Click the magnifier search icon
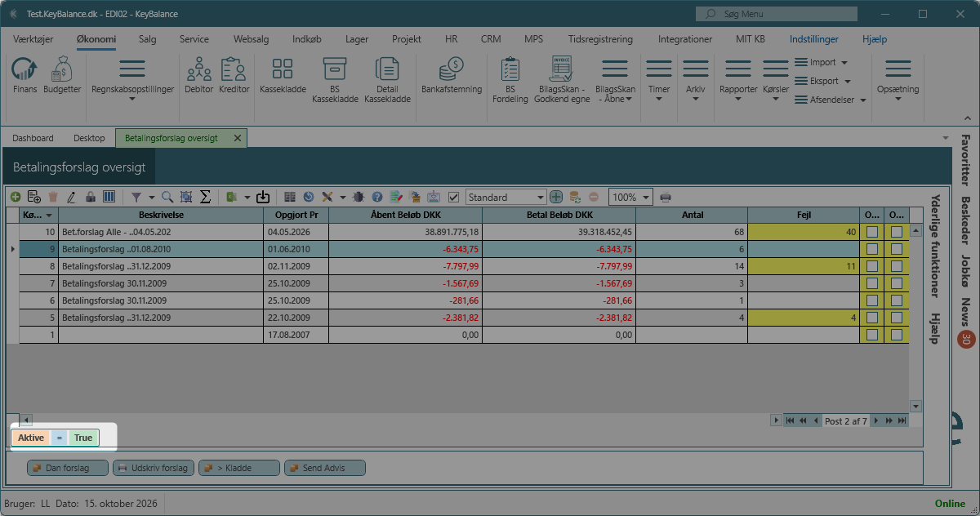This screenshot has height=516, width=980. tap(167, 197)
